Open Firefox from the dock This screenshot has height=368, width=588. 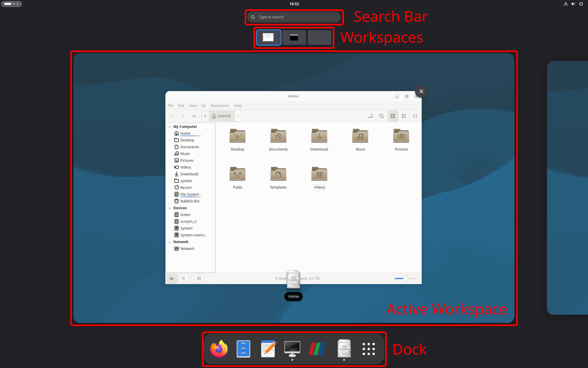click(219, 349)
